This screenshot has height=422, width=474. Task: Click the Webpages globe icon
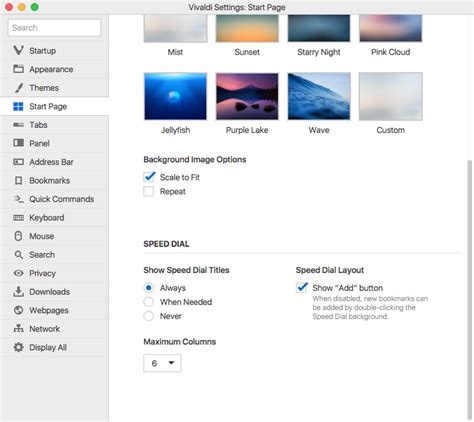pyautogui.click(x=18, y=310)
